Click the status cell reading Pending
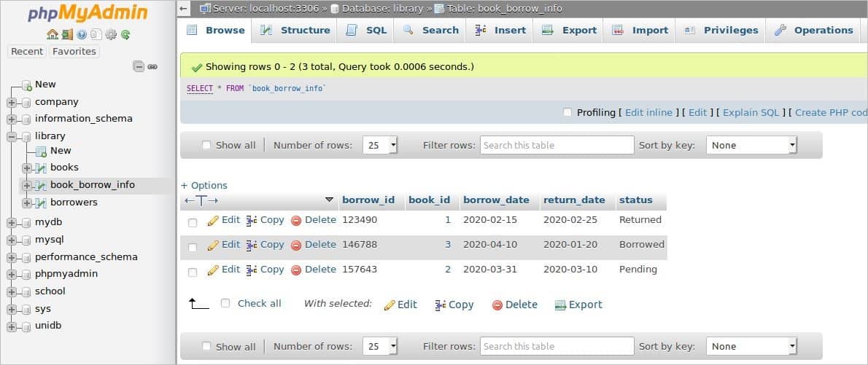 pyautogui.click(x=638, y=270)
